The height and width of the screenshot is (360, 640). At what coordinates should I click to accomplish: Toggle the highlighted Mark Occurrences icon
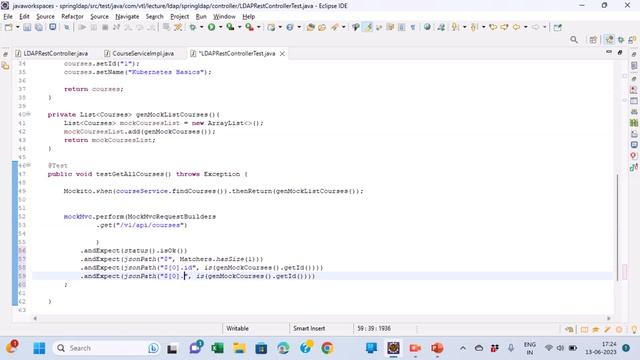coord(368,27)
